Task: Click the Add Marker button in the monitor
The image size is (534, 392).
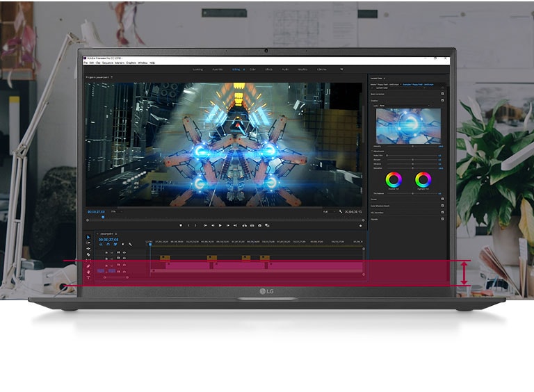Action: [x=181, y=225]
